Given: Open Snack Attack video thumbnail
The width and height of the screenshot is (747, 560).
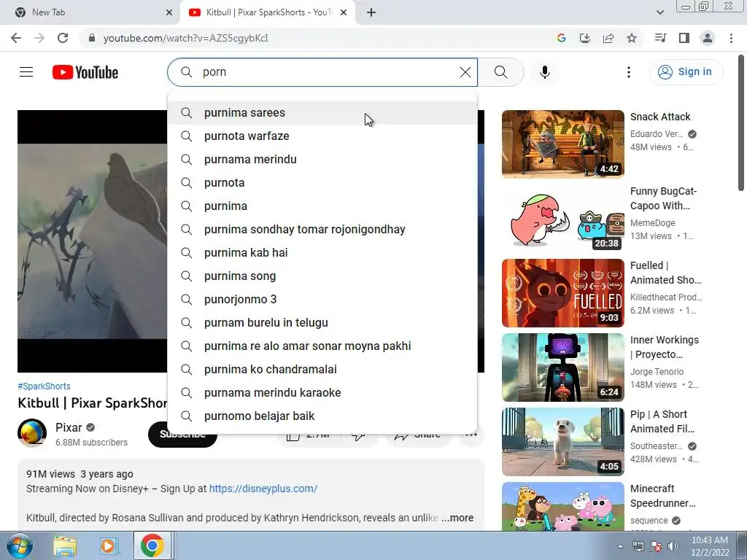Looking at the screenshot, I should (562, 144).
